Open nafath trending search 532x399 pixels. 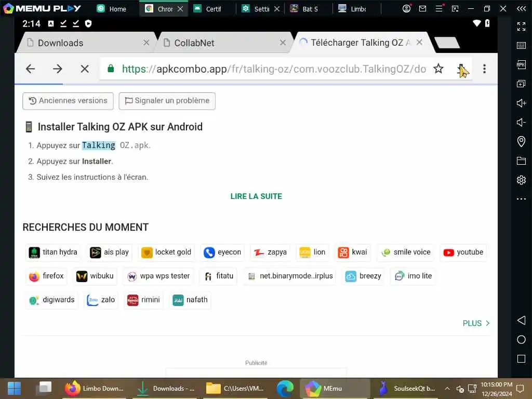pos(190,300)
